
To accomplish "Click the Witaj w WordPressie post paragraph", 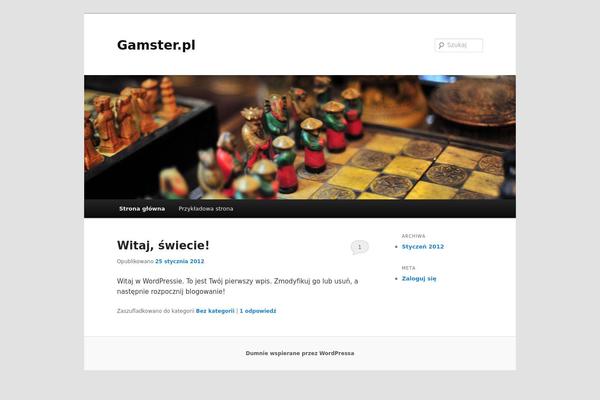I will [238, 286].
